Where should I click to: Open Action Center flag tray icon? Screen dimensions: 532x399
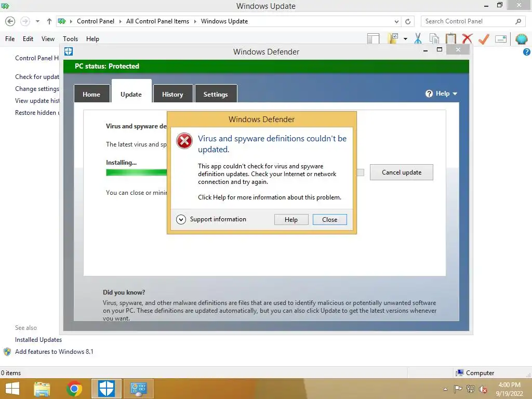[x=458, y=389]
